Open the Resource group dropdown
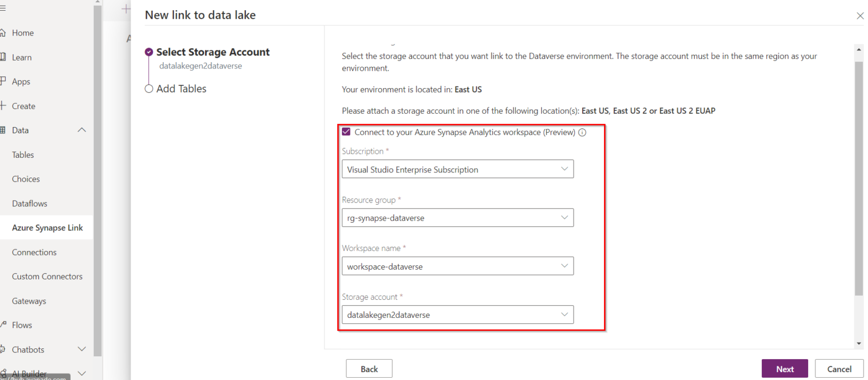The width and height of the screenshot is (868, 380). click(564, 217)
